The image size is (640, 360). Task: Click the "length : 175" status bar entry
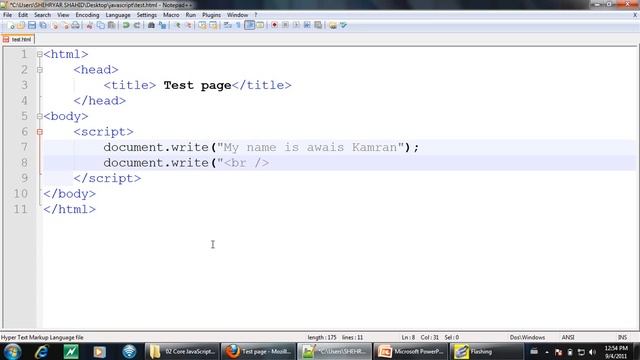click(x=322, y=338)
